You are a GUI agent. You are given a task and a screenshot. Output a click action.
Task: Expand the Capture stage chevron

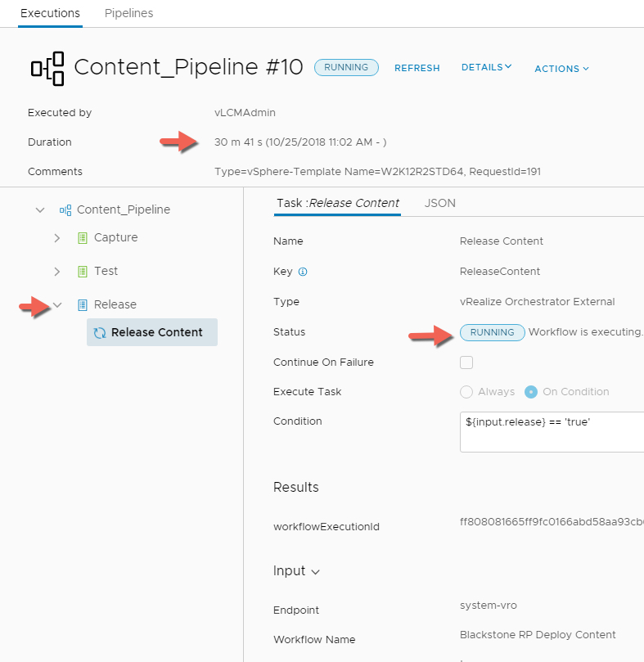coord(56,238)
